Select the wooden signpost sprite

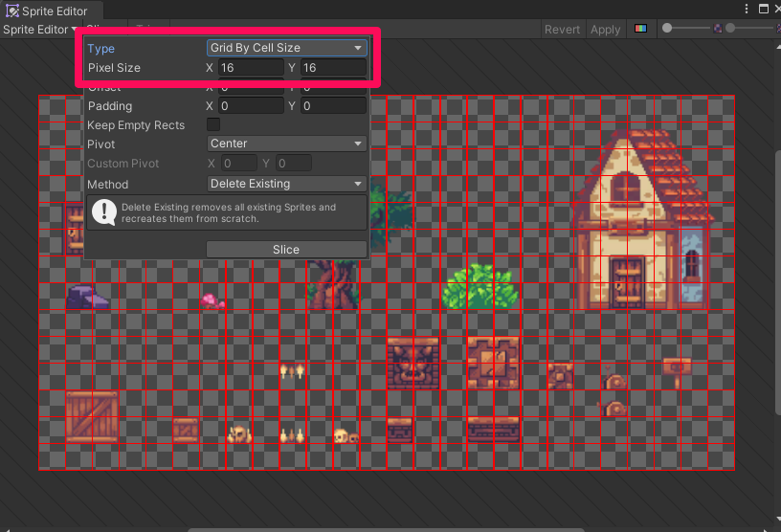[677, 373]
